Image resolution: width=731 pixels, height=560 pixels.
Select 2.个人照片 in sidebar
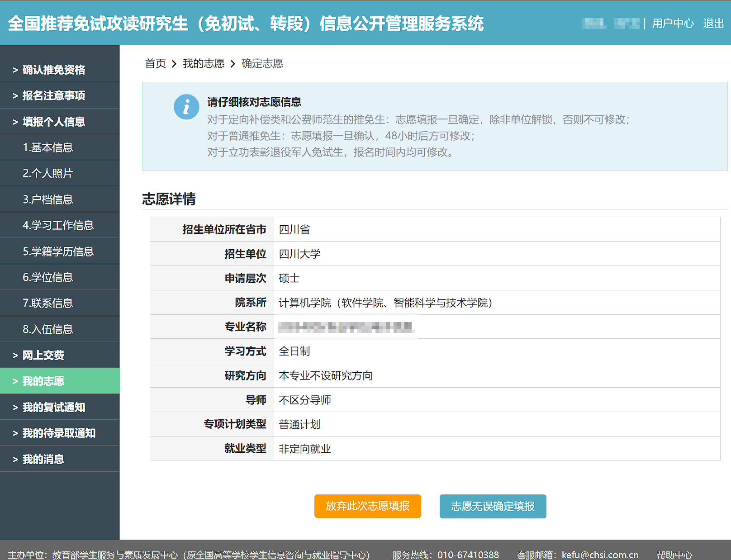pyautogui.click(x=60, y=173)
